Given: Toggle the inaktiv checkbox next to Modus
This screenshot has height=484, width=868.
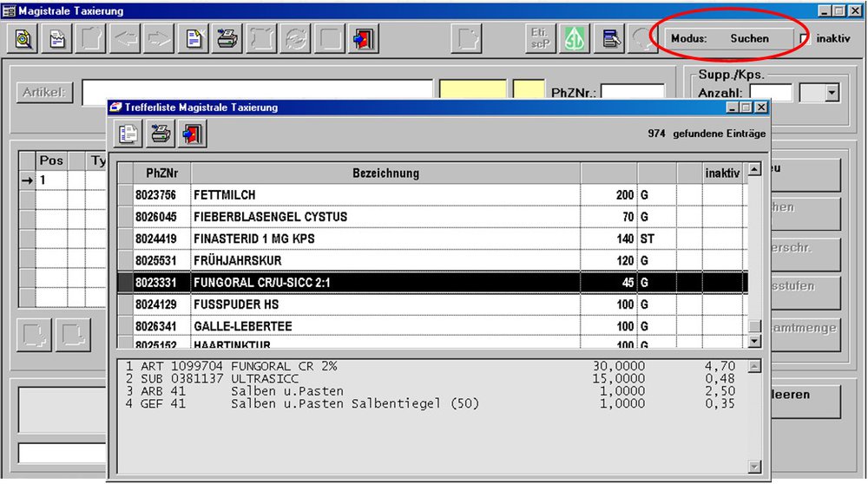Looking at the screenshot, I should (805, 39).
